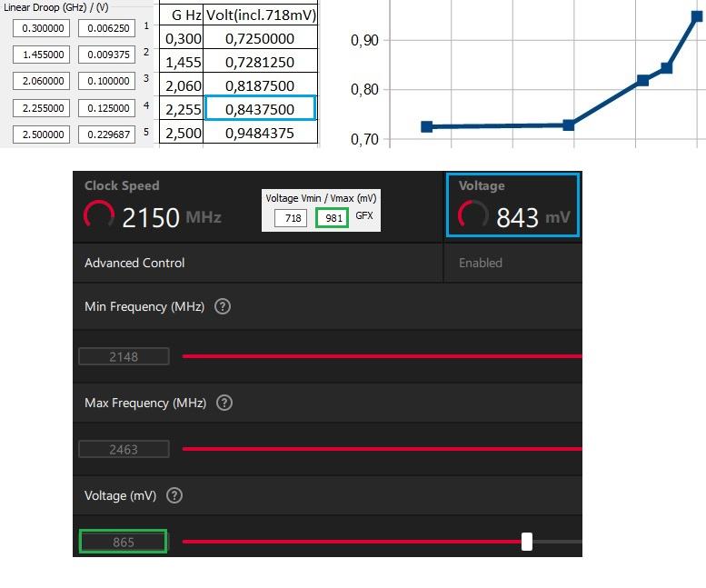Select Voltage value field 865
Screen dimensions: 706x588
click(123, 542)
